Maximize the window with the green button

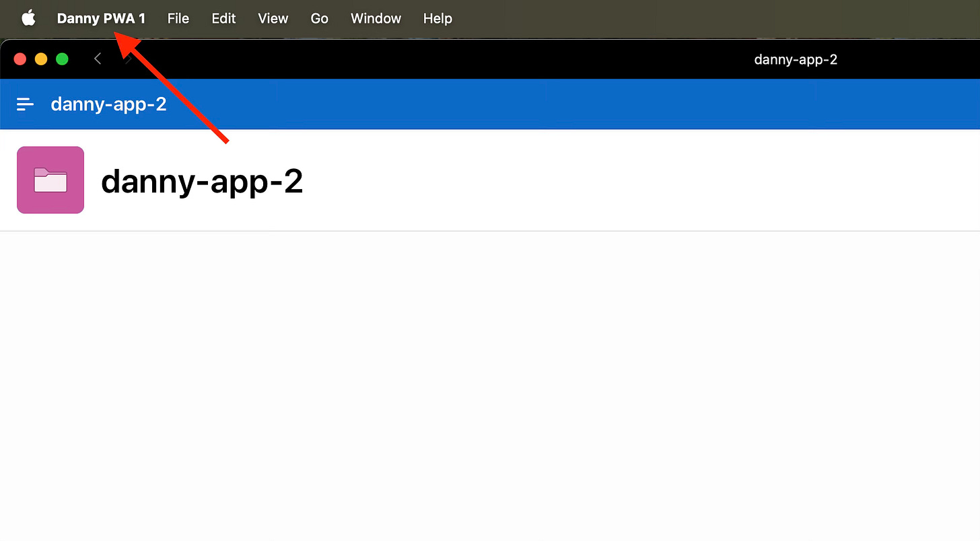click(x=62, y=59)
